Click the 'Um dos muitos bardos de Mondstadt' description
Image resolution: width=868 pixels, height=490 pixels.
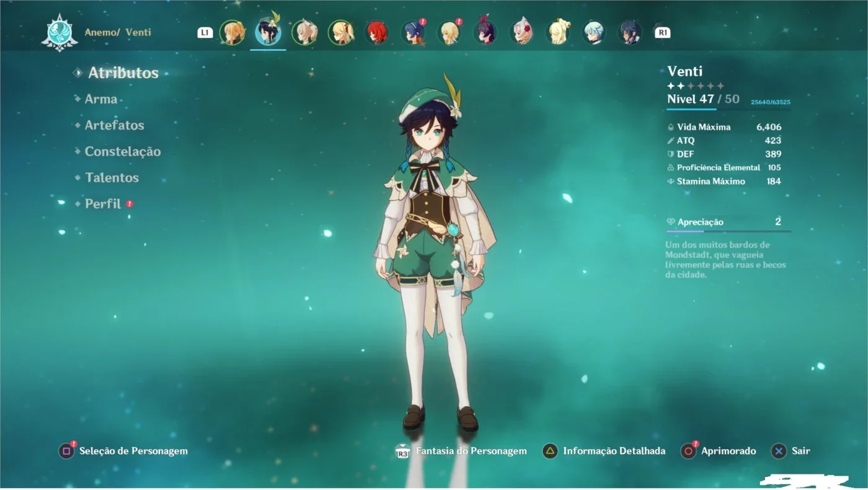[725, 259]
